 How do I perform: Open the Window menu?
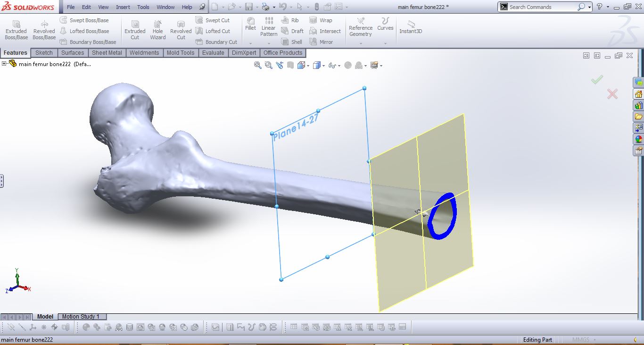point(165,7)
